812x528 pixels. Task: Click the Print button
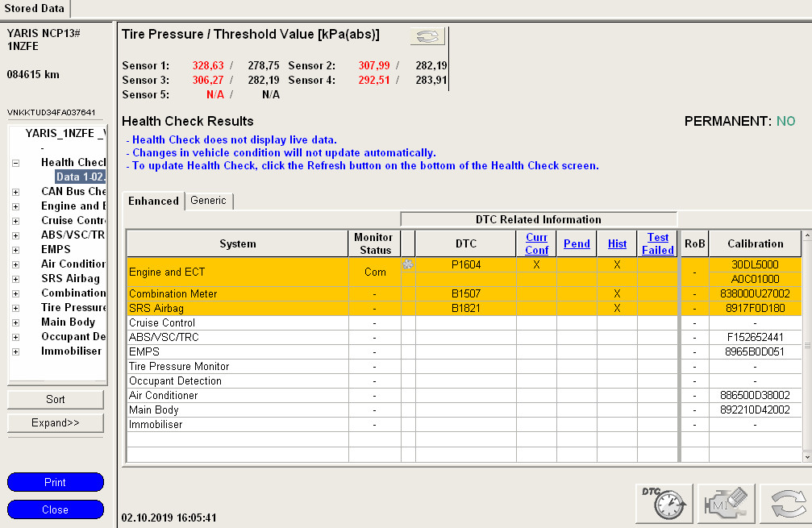[x=56, y=482]
